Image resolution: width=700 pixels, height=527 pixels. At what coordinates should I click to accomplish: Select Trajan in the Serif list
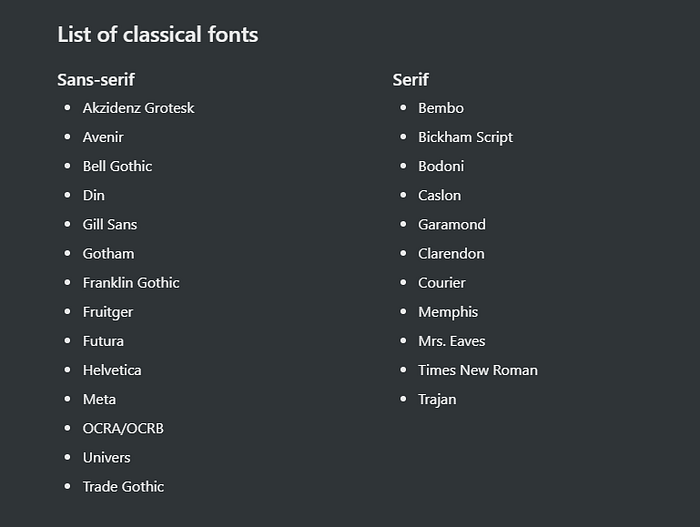pos(437,399)
